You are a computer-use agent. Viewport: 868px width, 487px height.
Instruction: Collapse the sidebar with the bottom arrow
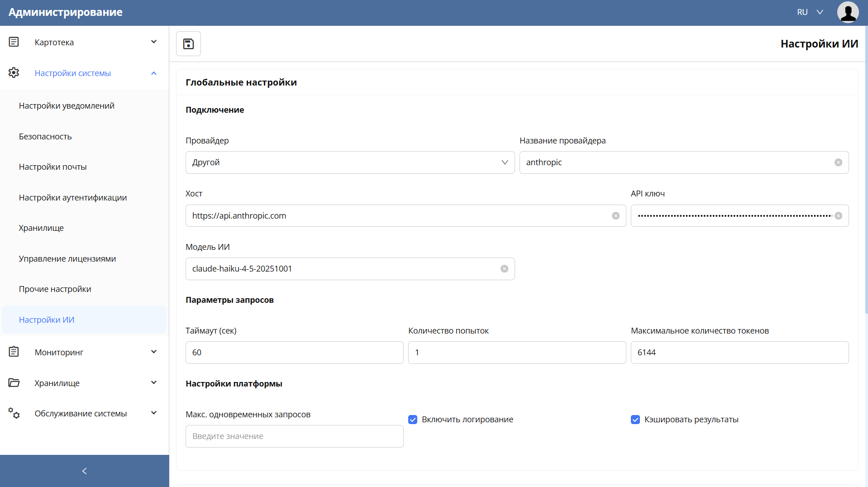pyautogui.click(x=84, y=471)
